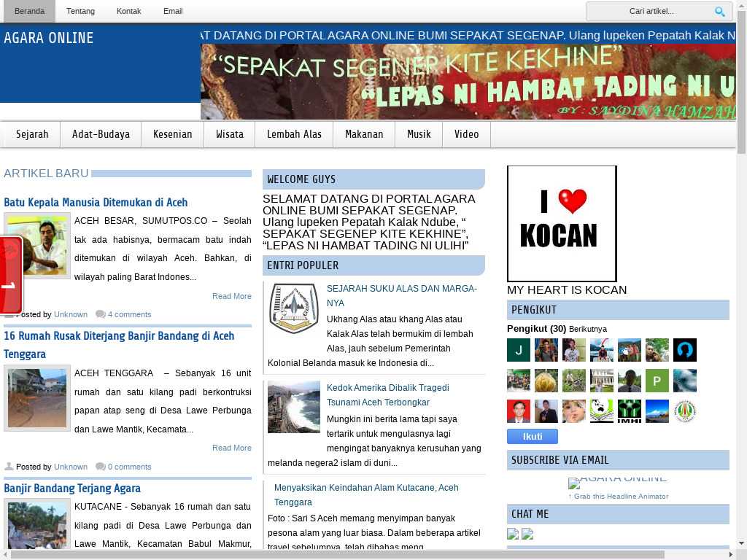Click the vertical scrollbar down arrow
This screenshot has height=560, width=747.
[741, 543]
